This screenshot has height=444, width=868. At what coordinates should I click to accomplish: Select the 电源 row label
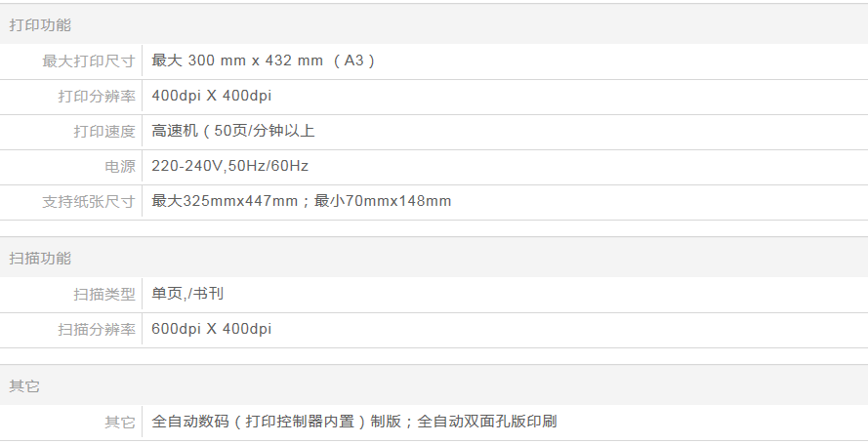point(120,166)
